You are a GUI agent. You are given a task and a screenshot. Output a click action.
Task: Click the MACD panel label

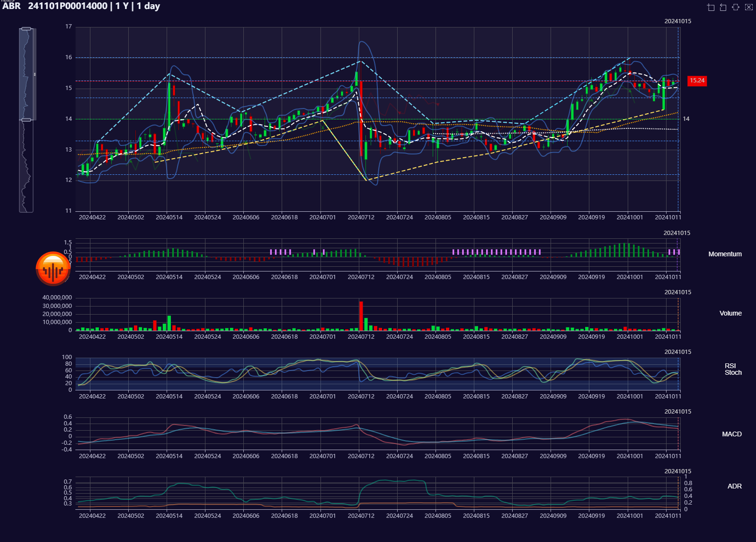(731, 434)
